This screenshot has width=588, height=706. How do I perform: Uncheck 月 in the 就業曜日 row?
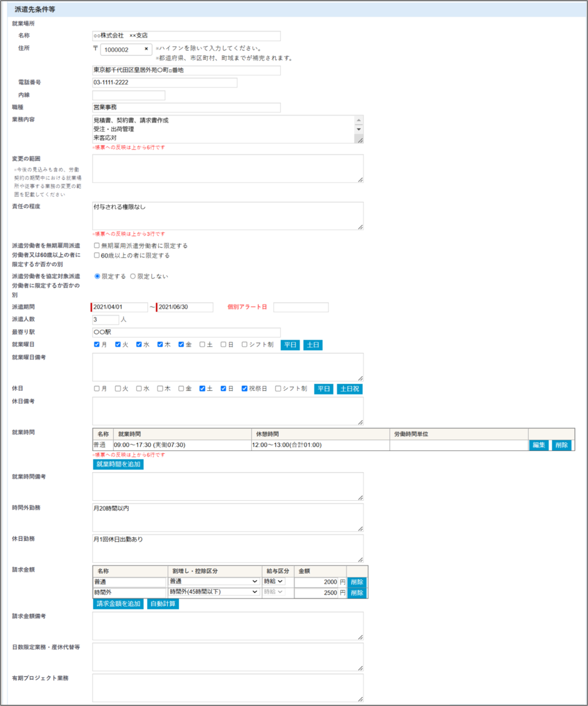coord(97,345)
